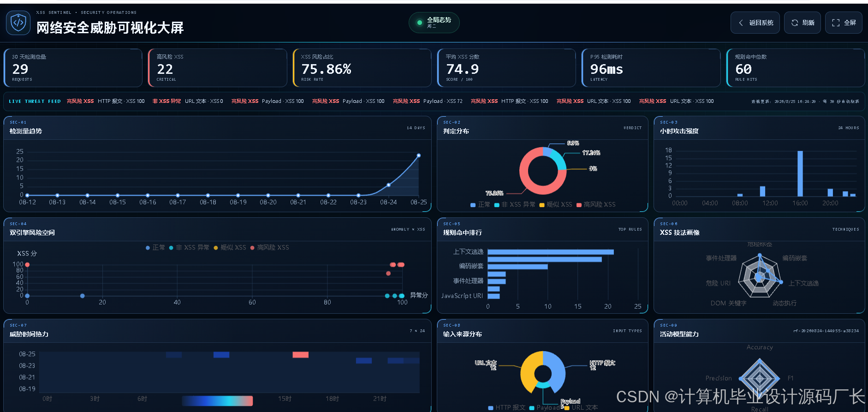
Task: Select the 30 天检测总量 card showing 29
Action: tap(73, 68)
